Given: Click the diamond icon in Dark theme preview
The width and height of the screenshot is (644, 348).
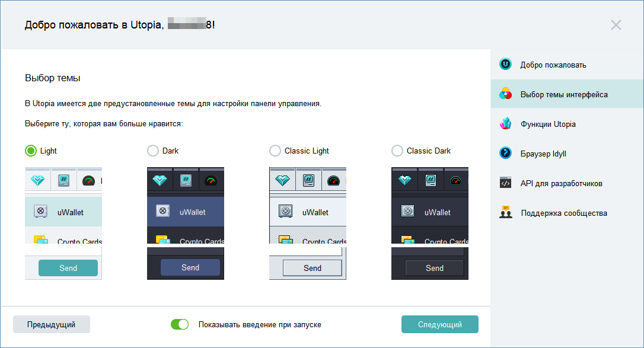Looking at the screenshot, I should coord(160,180).
